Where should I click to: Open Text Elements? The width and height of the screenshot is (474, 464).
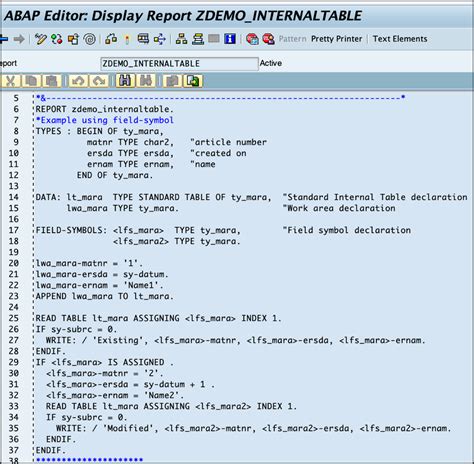click(400, 39)
